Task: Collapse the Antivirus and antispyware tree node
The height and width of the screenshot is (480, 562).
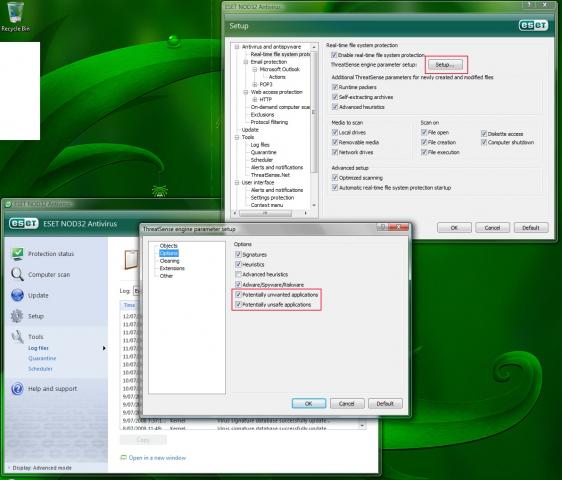Action: coord(237,47)
